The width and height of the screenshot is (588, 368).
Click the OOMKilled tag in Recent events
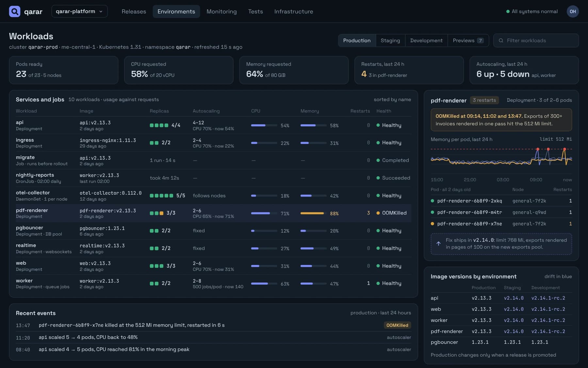pyautogui.click(x=397, y=325)
